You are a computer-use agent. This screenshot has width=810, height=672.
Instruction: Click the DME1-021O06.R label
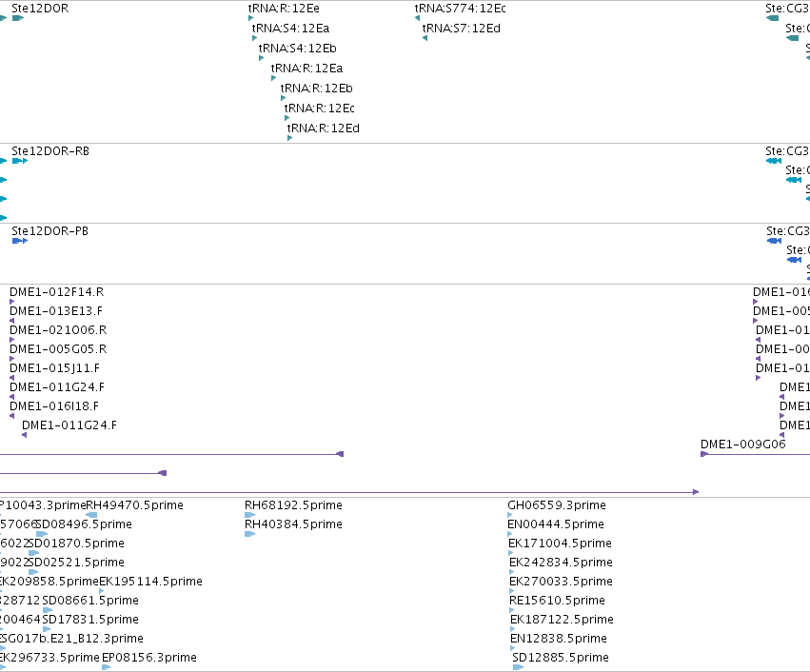tap(58, 330)
